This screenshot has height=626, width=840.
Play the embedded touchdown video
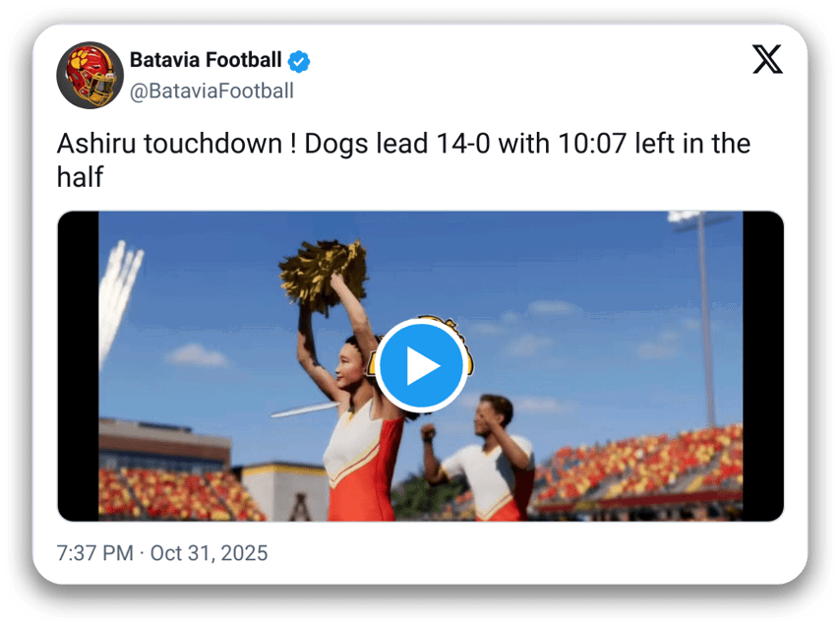coord(421,366)
